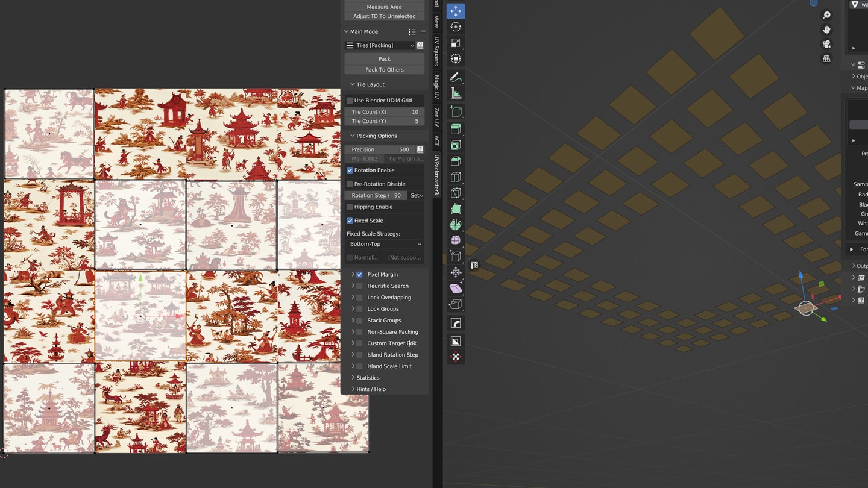Switch to the ACT tab
Screen dimensions: 868x488
(436, 141)
